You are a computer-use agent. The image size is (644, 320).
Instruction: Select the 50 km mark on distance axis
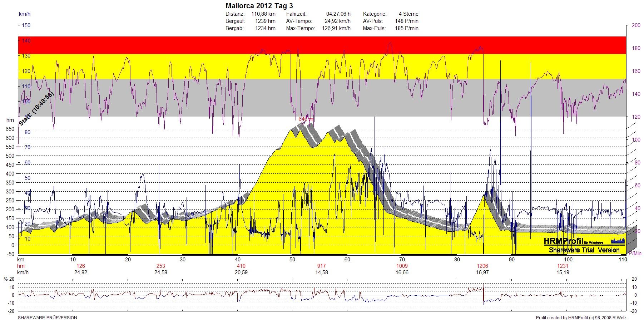[x=292, y=260]
